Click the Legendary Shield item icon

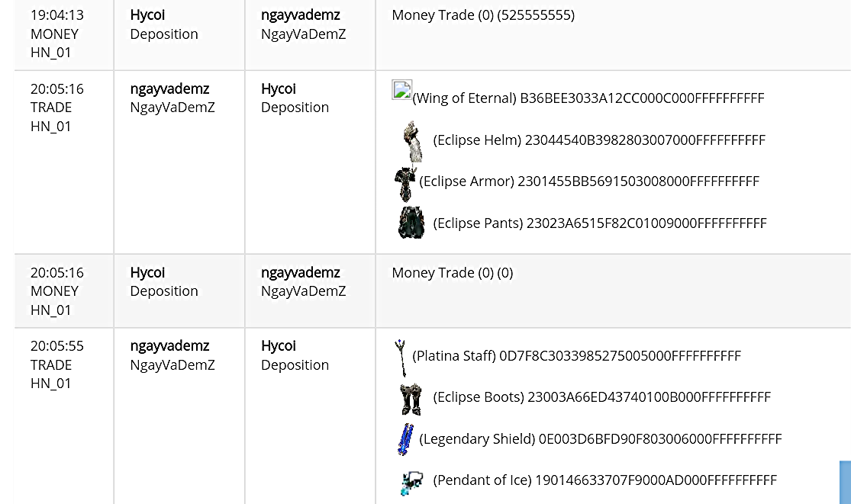tap(405, 439)
